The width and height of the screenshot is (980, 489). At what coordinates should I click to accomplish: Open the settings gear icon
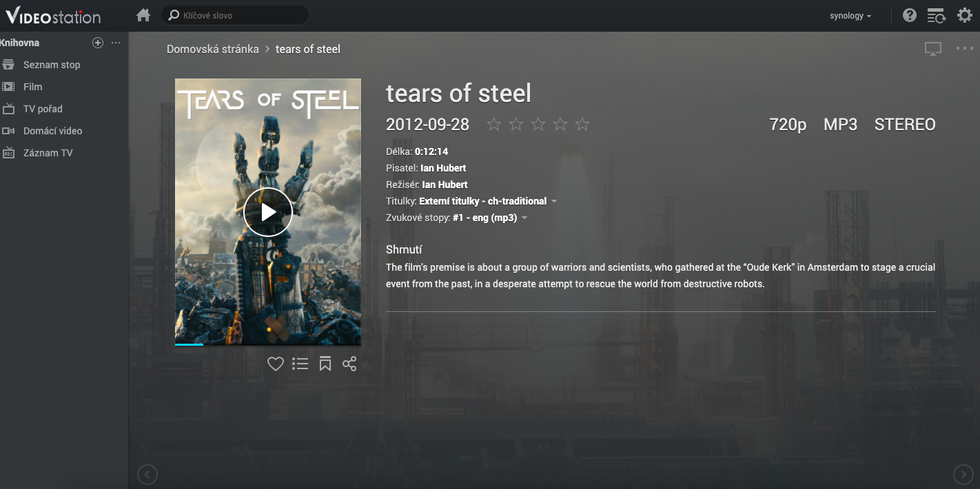tap(965, 15)
